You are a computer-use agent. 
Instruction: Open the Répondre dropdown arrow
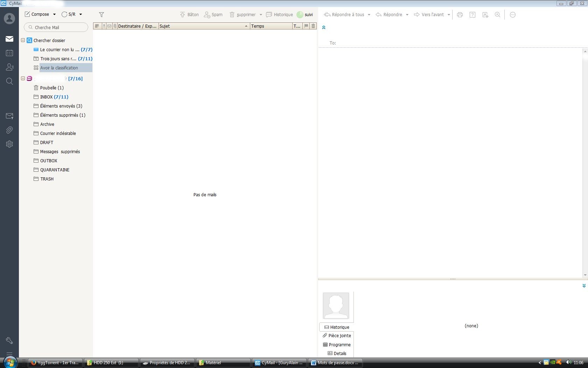click(407, 15)
